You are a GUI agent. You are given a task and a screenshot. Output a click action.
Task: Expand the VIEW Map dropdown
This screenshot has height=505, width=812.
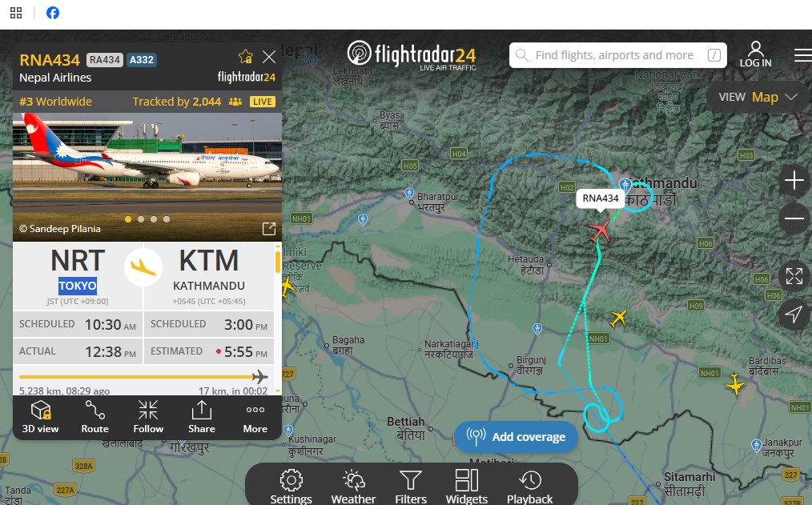coord(758,98)
